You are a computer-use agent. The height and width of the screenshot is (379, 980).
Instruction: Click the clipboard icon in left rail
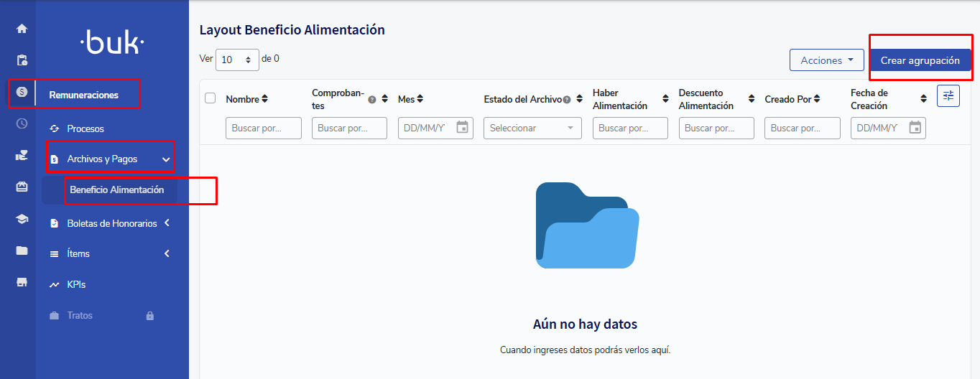pyautogui.click(x=22, y=60)
